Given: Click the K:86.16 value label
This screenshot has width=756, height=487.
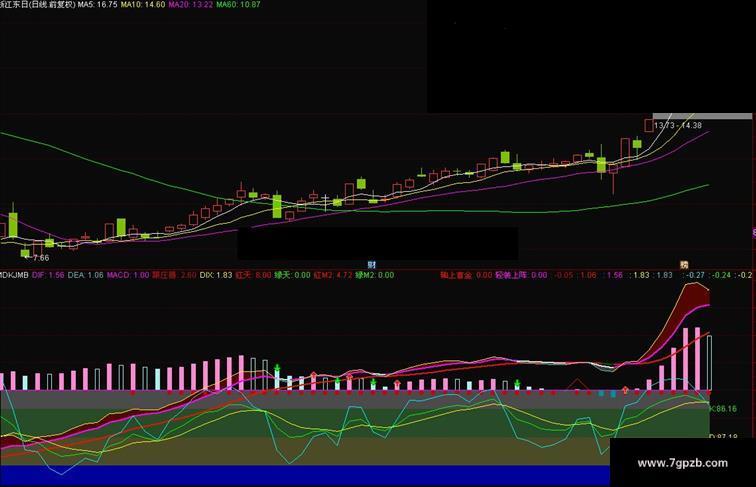Looking at the screenshot, I should 723,408.
